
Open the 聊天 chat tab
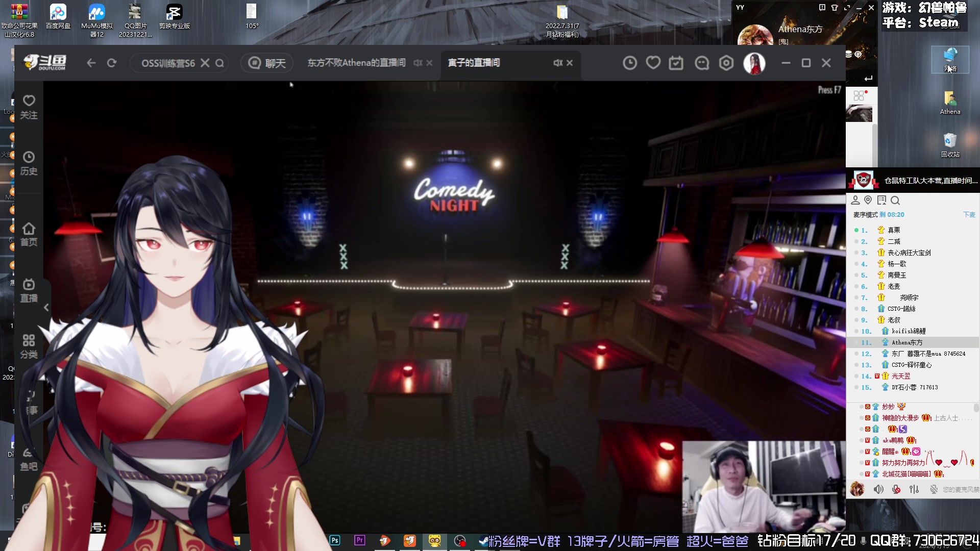click(x=267, y=63)
